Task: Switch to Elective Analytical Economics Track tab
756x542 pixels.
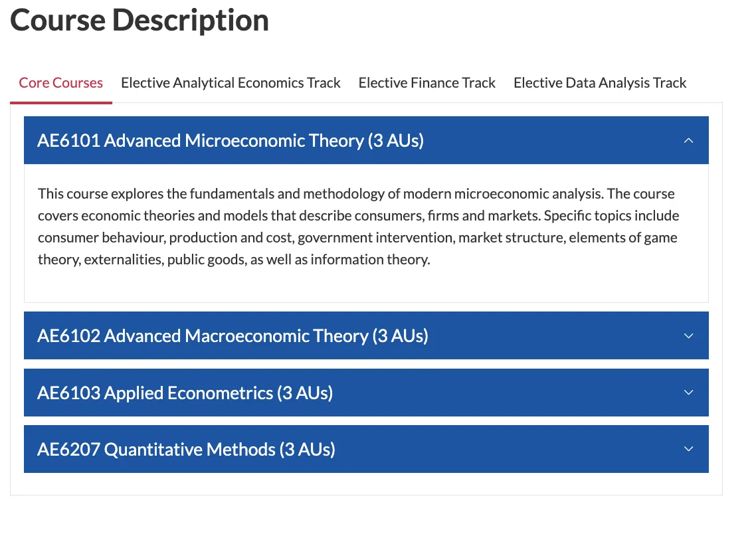Action: [x=231, y=83]
